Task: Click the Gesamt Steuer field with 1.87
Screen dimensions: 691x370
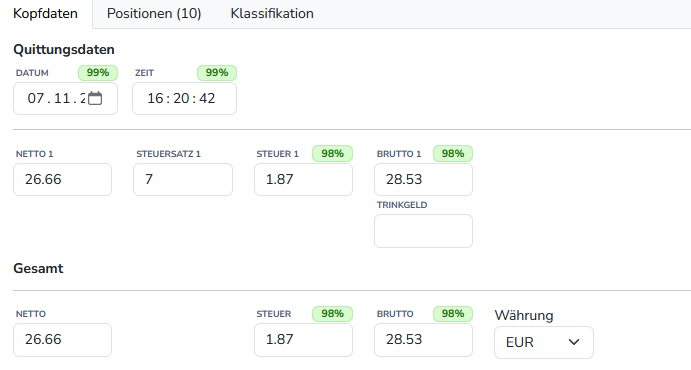Action: pyautogui.click(x=303, y=340)
